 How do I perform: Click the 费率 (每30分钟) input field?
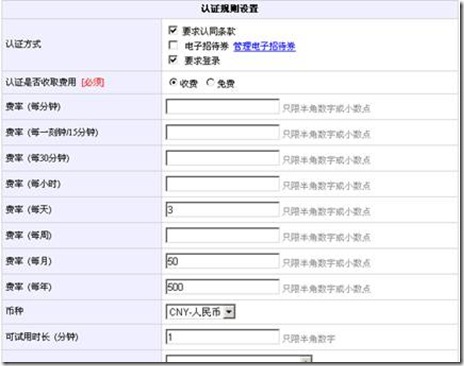(x=222, y=158)
